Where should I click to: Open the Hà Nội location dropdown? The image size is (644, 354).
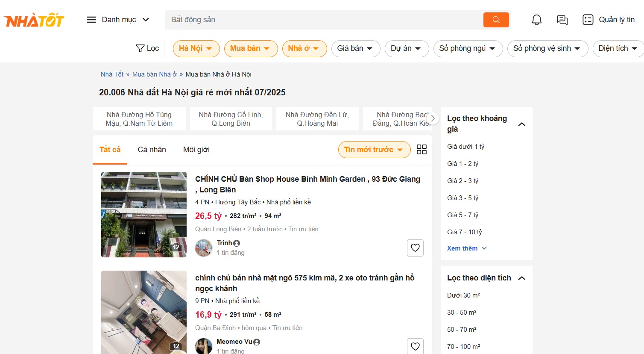click(196, 48)
